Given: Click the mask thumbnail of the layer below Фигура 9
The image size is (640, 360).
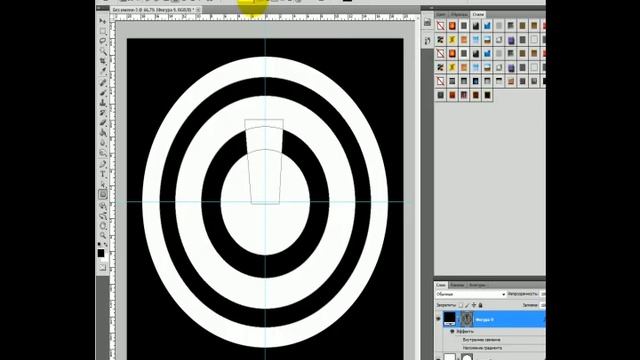Looking at the screenshot, I should pyautogui.click(x=467, y=357).
